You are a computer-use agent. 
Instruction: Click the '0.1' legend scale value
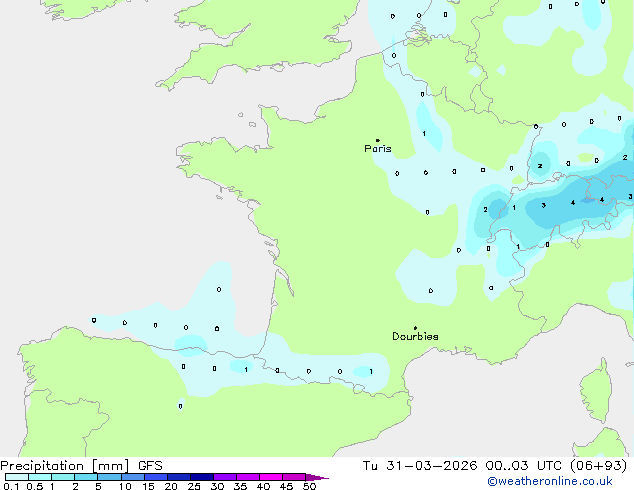tap(11, 486)
